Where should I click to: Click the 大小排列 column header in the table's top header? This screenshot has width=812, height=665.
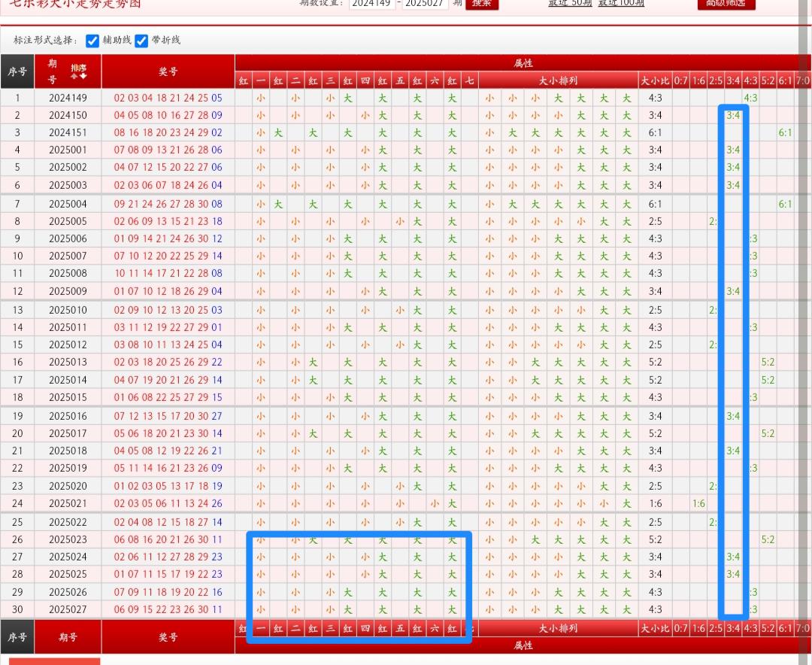pyautogui.click(x=558, y=80)
